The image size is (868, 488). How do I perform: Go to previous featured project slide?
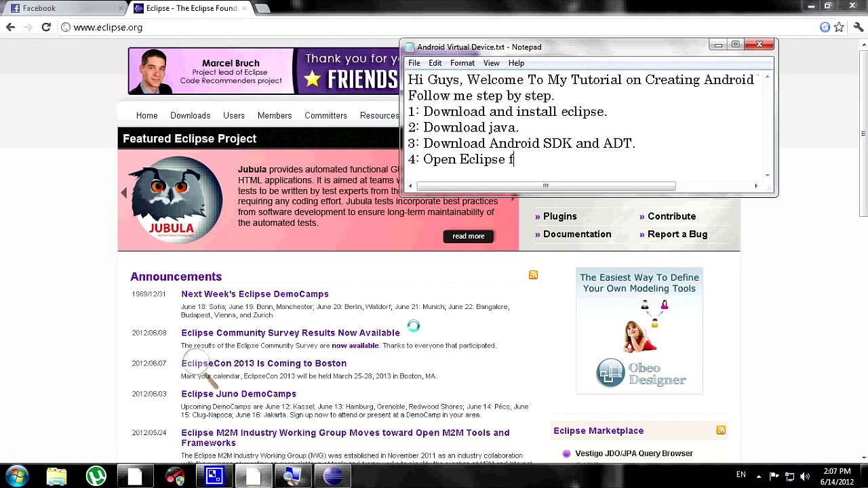click(123, 193)
